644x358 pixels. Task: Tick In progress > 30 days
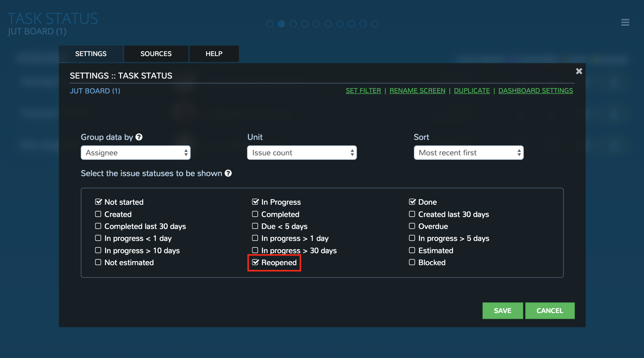255,250
